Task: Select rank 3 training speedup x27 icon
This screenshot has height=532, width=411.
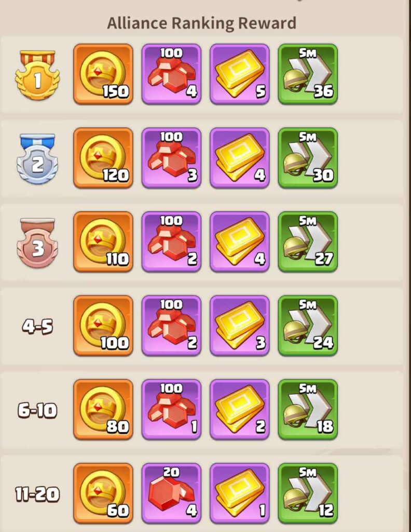Action: (x=308, y=242)
